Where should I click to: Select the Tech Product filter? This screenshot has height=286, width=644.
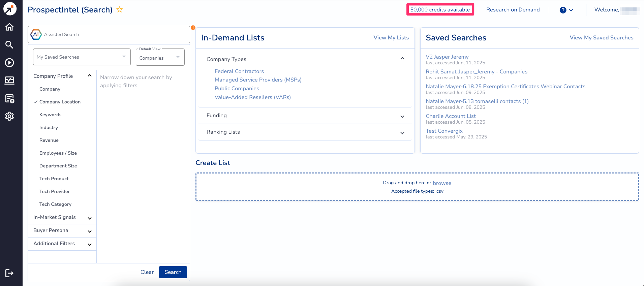click(x=54, y=179)
